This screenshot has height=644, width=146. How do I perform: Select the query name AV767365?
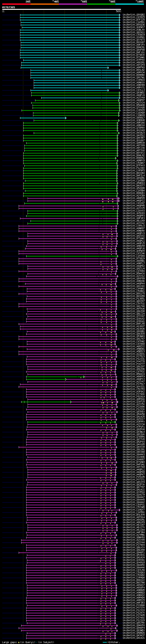[8, 7]
